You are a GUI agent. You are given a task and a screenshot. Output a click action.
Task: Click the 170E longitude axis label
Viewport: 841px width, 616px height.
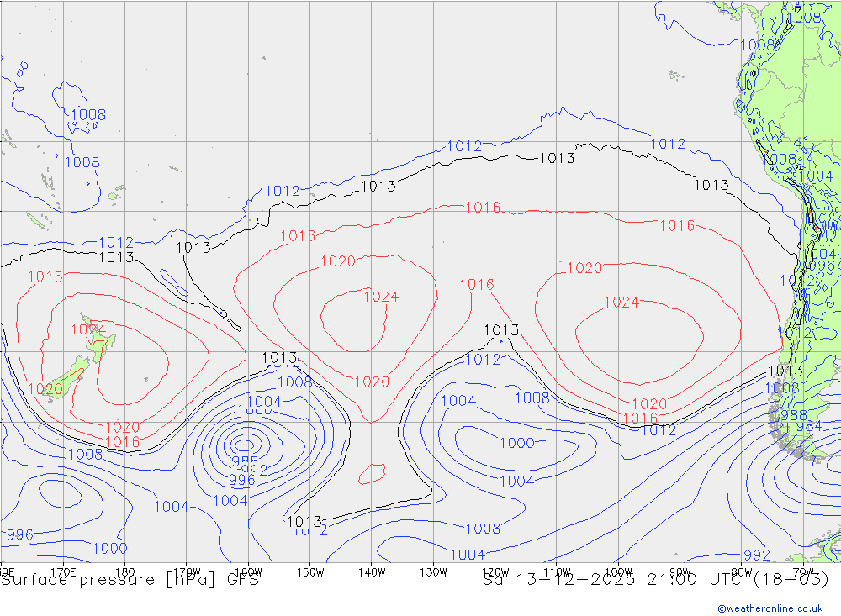(63, 572)
